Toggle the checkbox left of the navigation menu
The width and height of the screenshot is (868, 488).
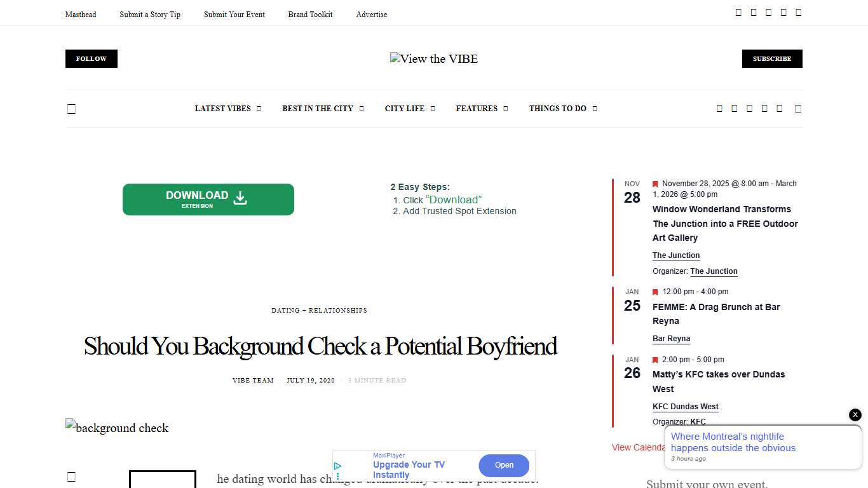(x=71, y=108)
